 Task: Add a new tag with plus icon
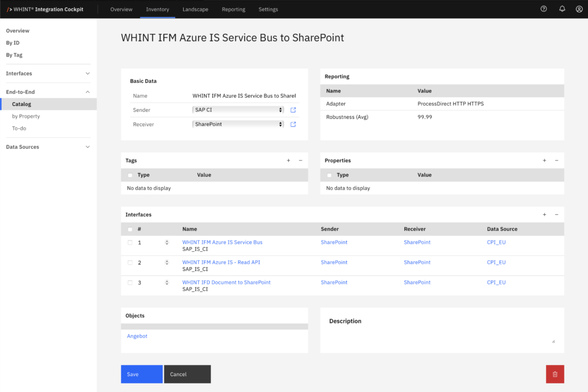pos(288,161)
